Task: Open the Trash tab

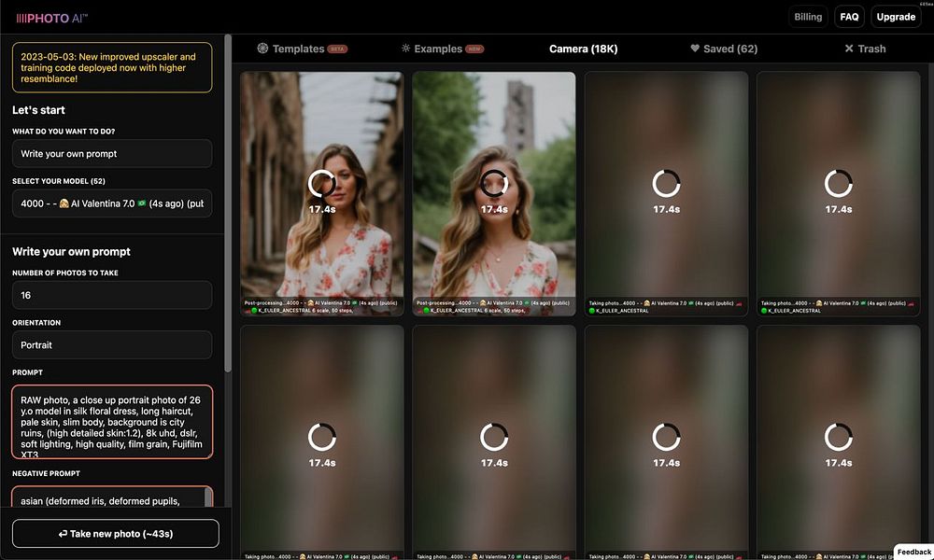Action: [x=865, y=49]
